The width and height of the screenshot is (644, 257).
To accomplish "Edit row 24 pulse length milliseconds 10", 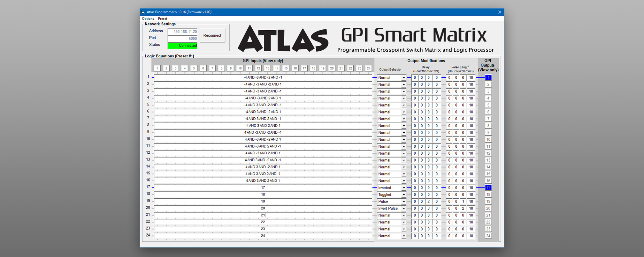I will [471, 236].
